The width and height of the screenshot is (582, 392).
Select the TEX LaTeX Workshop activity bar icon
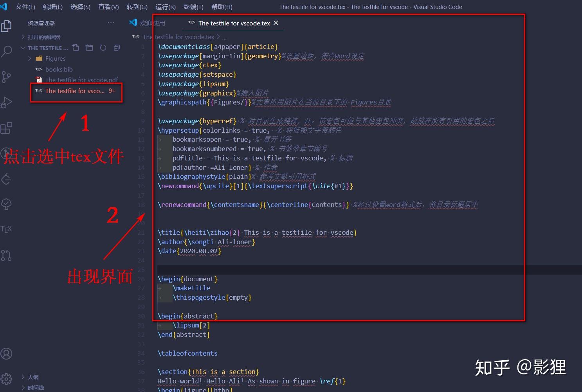click(7, 229)
